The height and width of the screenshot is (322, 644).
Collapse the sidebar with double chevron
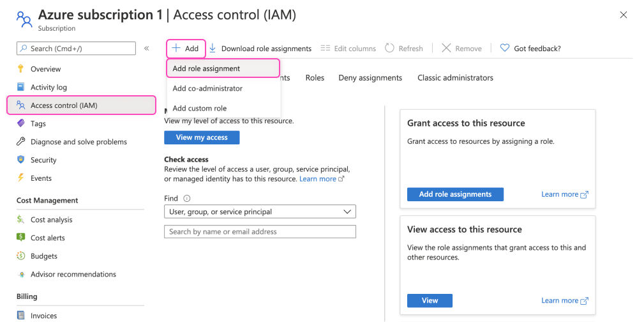[x=146, y=48]
